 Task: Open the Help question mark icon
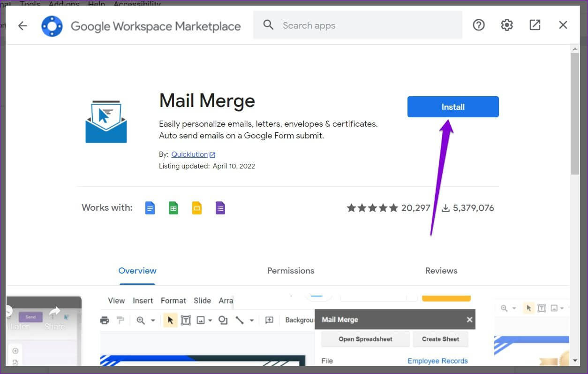click(x=478, y=25)
